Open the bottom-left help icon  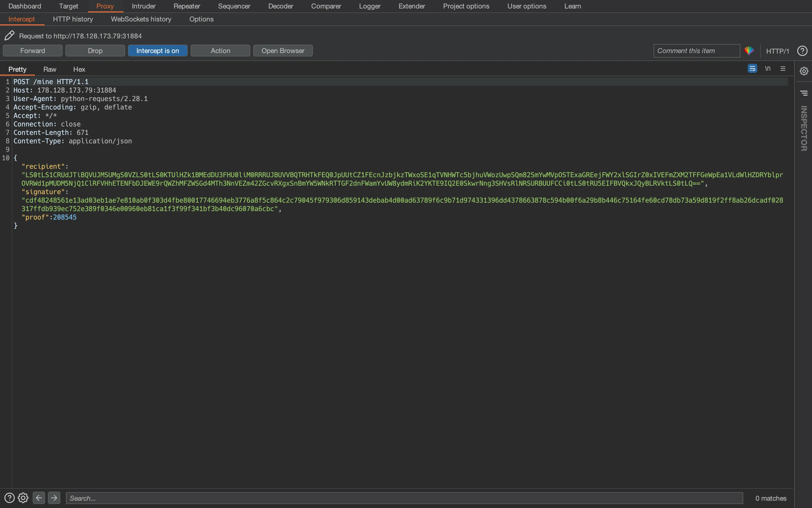pyautogui.click(x=9, y=498)
